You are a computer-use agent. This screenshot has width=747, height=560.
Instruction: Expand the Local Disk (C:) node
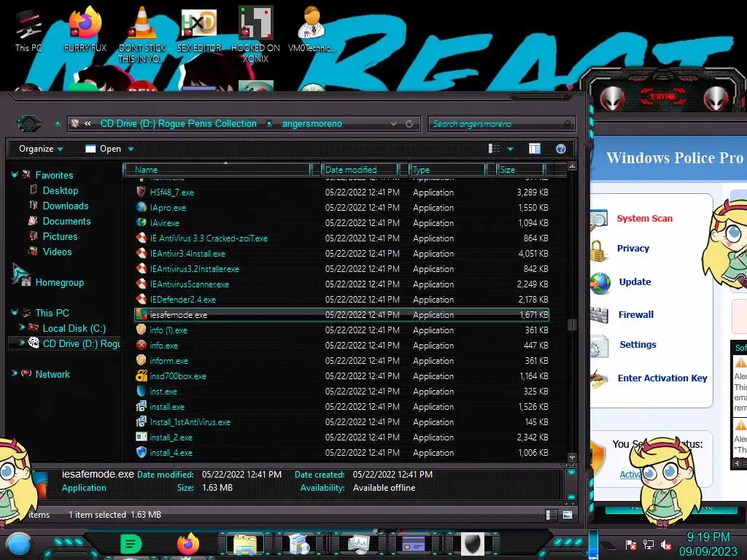pos(21,327)
